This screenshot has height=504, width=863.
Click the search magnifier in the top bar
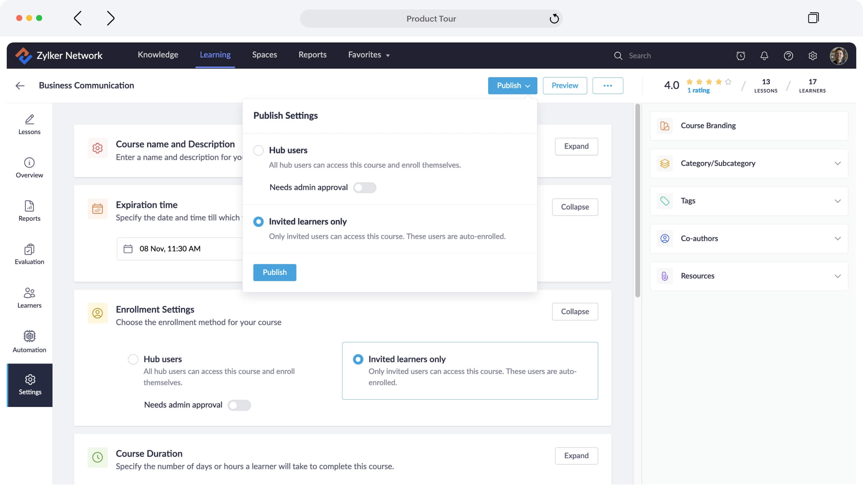click(619, 56)
